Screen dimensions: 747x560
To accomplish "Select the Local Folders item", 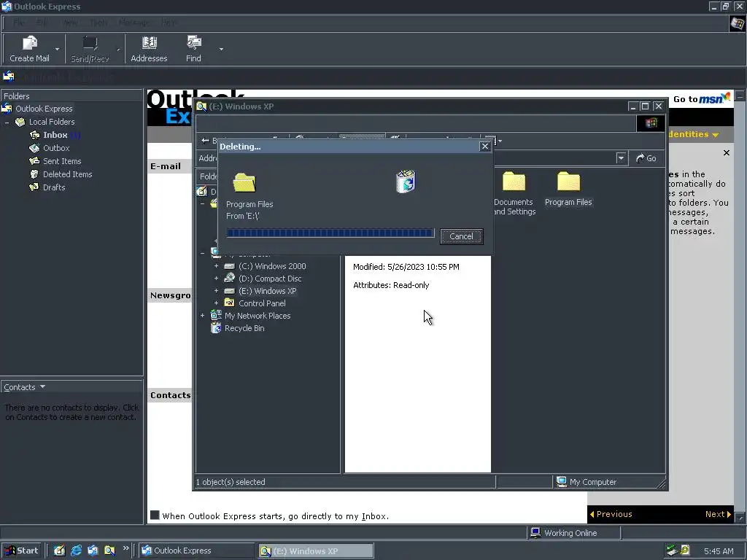I will click(52, 122).
